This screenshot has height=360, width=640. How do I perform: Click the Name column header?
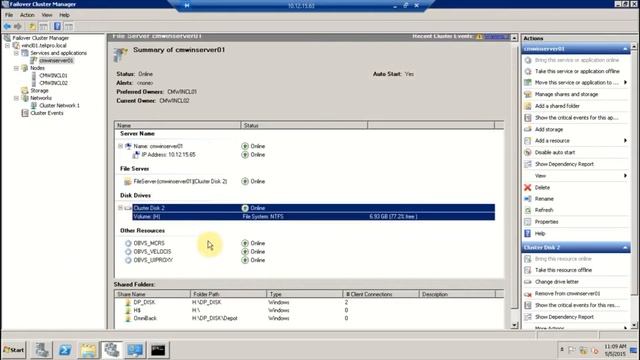point(178,125)
